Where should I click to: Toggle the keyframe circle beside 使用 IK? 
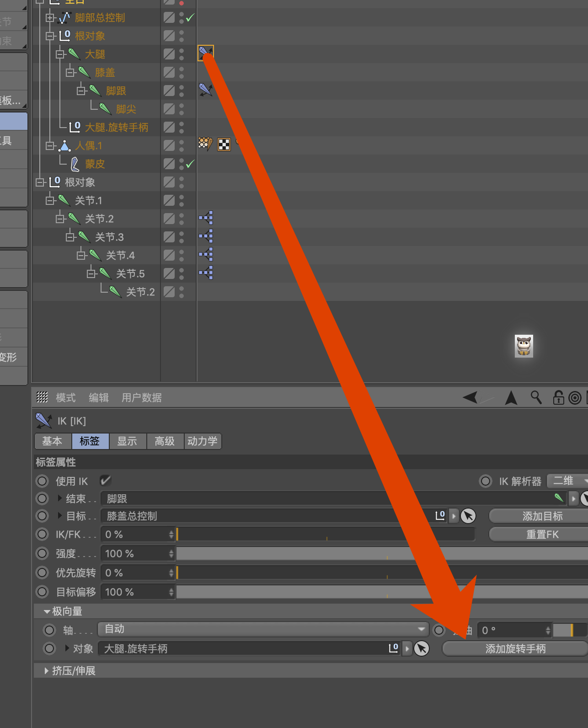click(42, 481)
